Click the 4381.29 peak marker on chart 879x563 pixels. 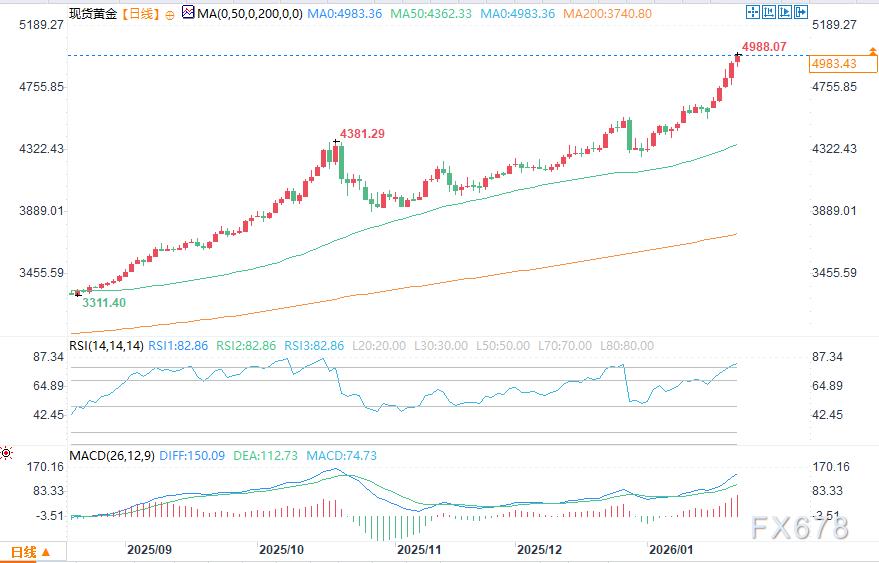coord(362,133)
